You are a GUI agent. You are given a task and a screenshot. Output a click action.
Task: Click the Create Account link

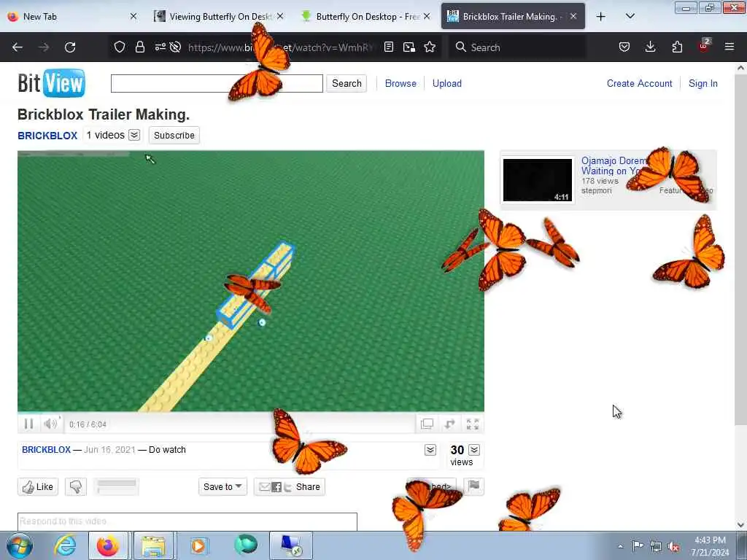[x=639, y=83]
